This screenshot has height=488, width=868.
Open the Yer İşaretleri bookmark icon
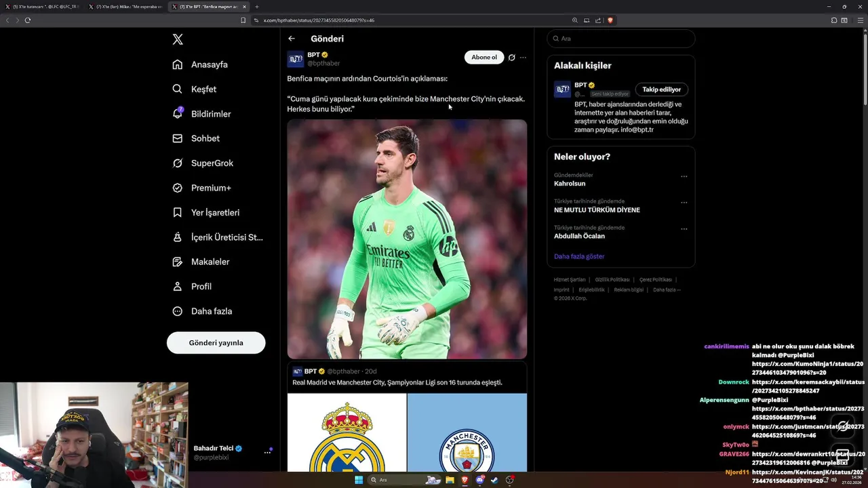[x=177, y=212]
